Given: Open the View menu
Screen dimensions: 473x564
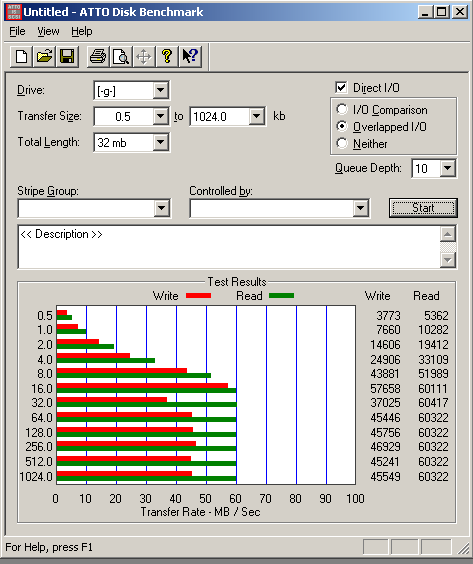Looking at the screenshot, I should point(48,32).
